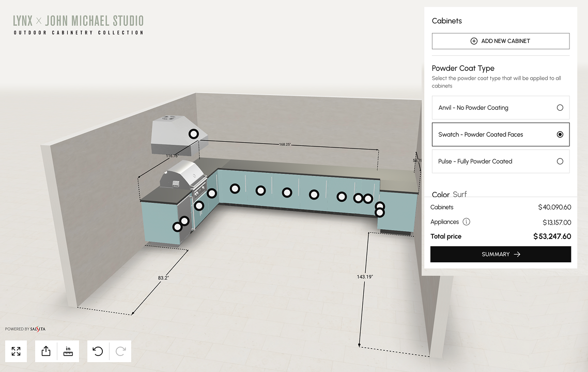588x372 pixels.
Task: Open the Appliances info tooltip icon
Action: click(x=467, y=221)
